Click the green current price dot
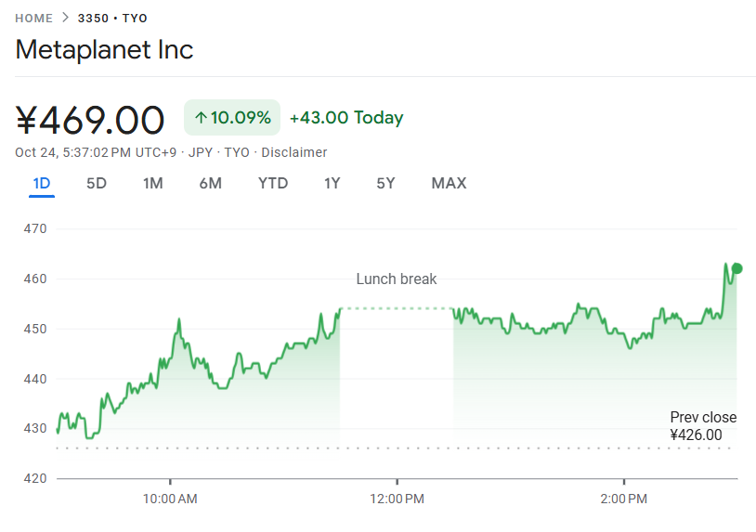The height and width of the screenshot is (532, 756). tap(736, 268)
